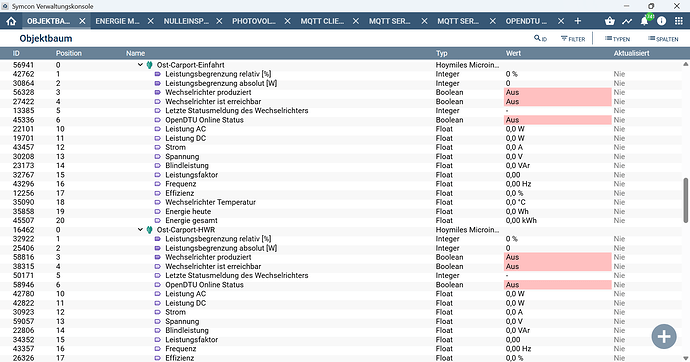The width and height of the screenshot is (690, 362).
Task: Click red Aus value of ID 27422
Action: [x=558, y=102]
